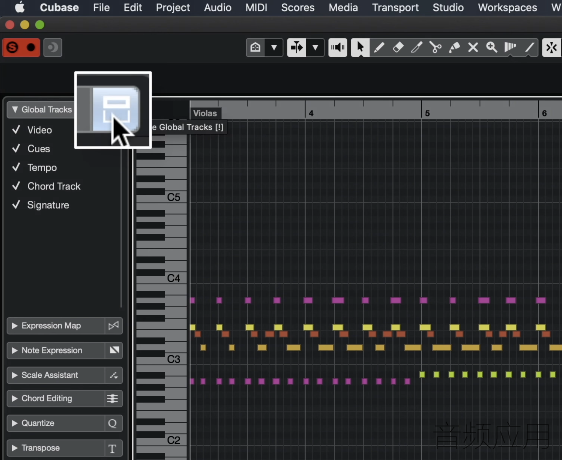Click the Scale Assistant section icon
The height and width of the screenshot is (460, 562).
pos(113,375)
